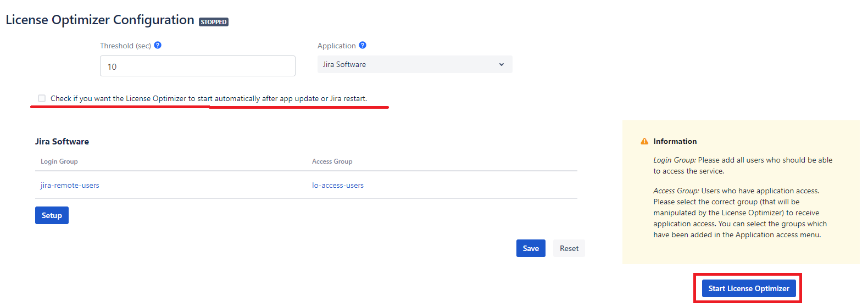Enable automatic start after restart checkbox
The image size is (868, 307).
click(42, 98)
